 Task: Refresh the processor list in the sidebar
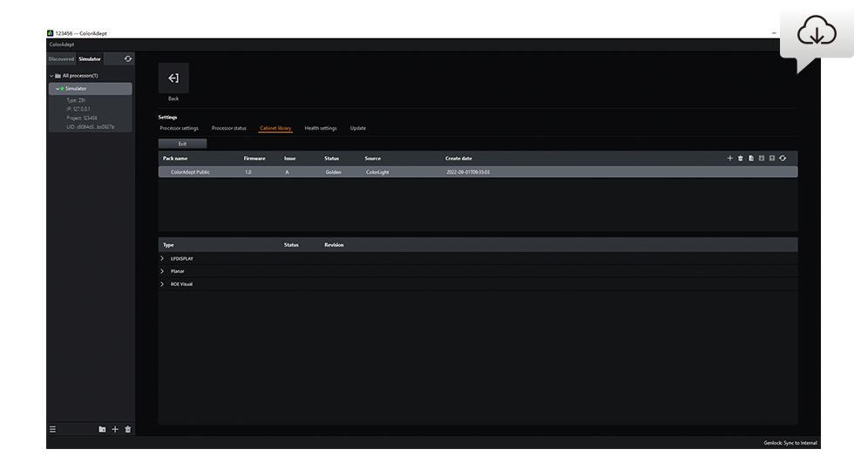point(128,58)
